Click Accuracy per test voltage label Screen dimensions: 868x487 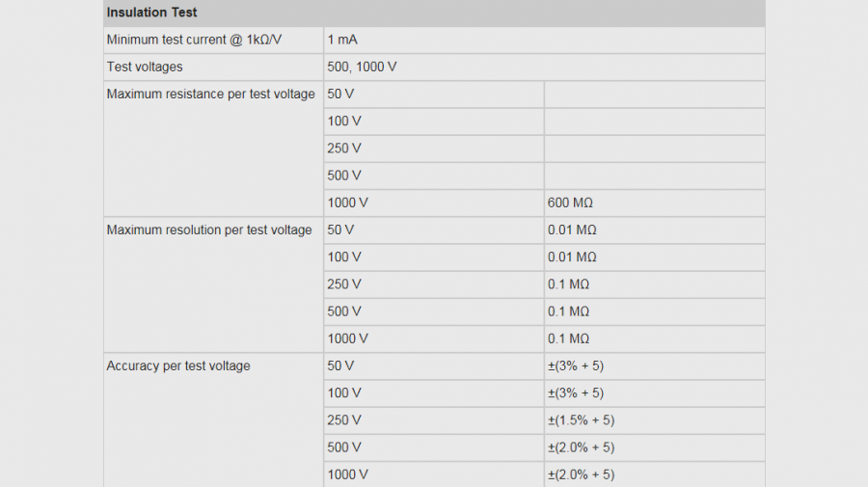point(178,365)
